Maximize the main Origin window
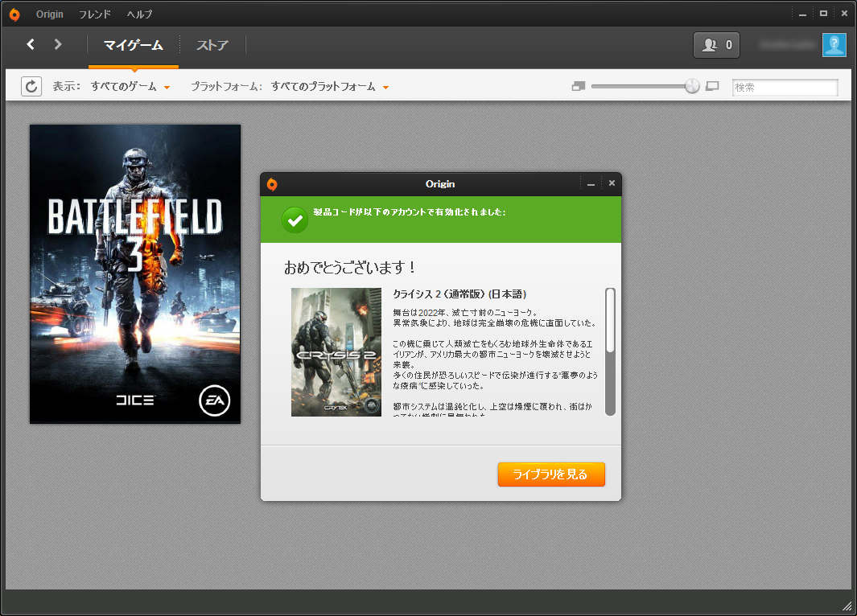Image resolution: width=857 pixels, height=616 pixels. (x=823, y=14)
